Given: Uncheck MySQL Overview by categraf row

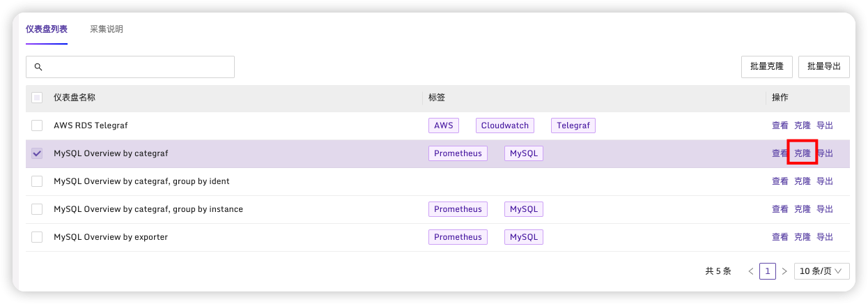Looking at the screenshot, I should click(x=37, y=153).
